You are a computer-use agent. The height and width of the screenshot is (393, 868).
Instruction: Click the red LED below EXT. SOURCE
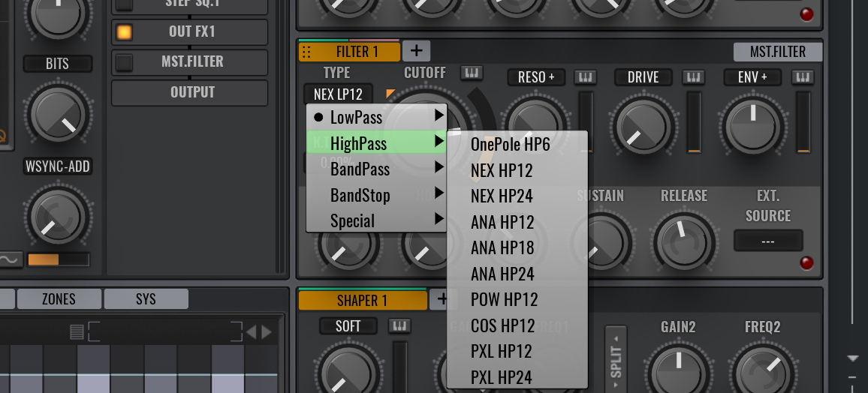pos(806,263)
